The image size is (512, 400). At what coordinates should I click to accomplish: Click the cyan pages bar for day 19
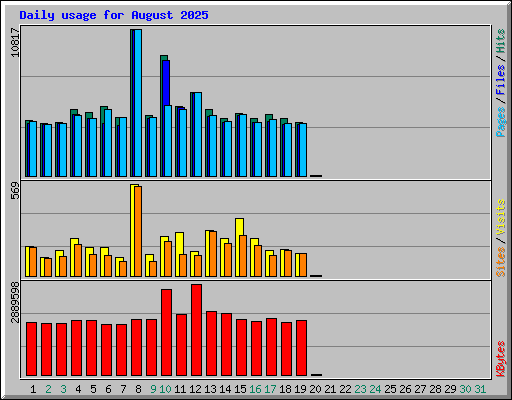click(x=303, y=150)
